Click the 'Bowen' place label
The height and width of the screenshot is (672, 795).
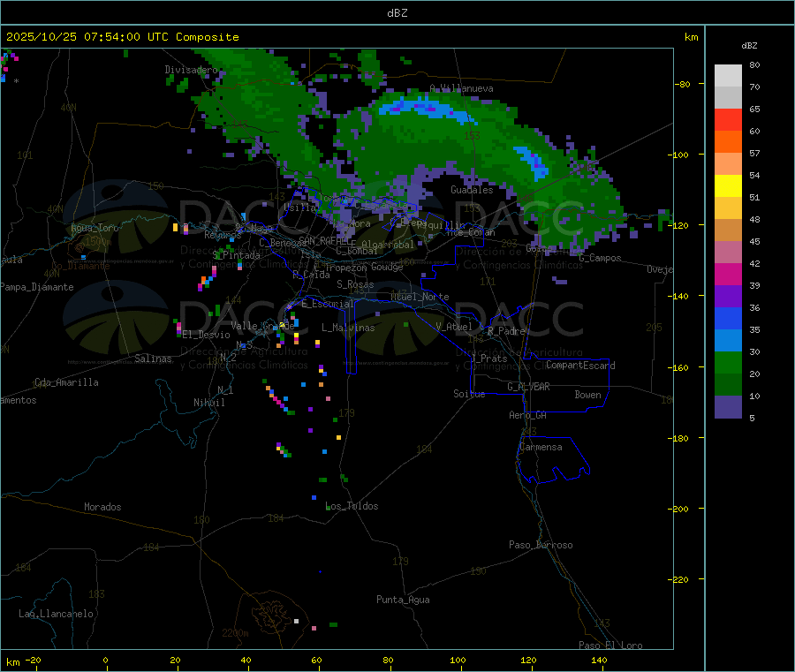coord(587,395)
